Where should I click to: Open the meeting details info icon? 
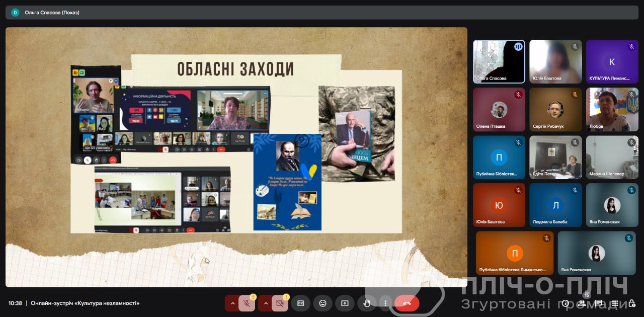(x=566, y=303)
